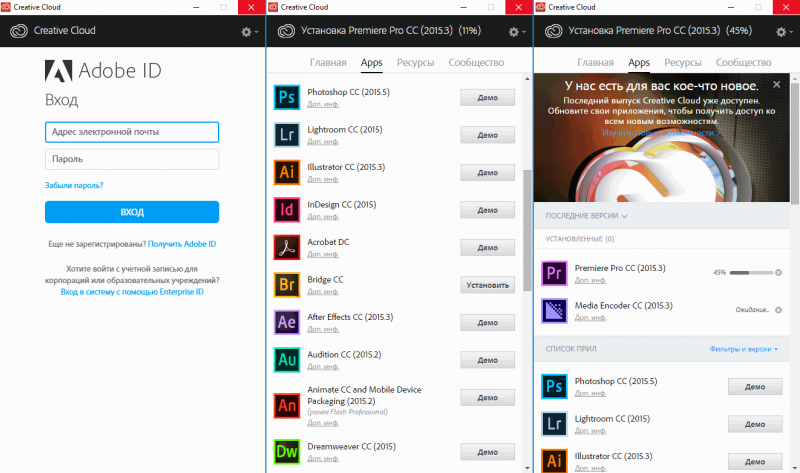The image size is (800, 473).
Task: Select the Apps tab in middle window
Action: (371, 62)
